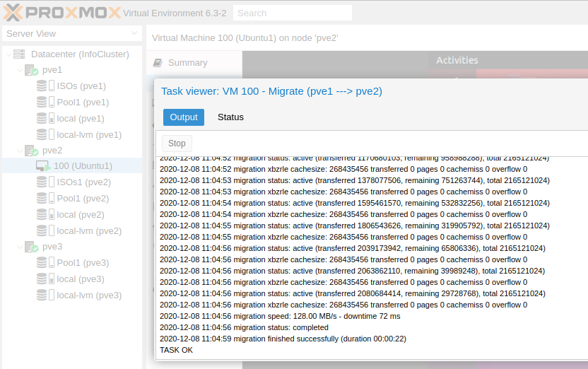The width and height of the screenshot is (588, 369).
Task: Click the pve2 node icon
Action: pos(32,151)
